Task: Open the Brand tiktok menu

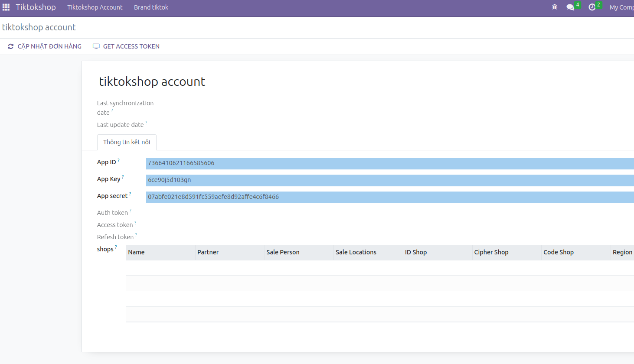Action: pos(151,7)
